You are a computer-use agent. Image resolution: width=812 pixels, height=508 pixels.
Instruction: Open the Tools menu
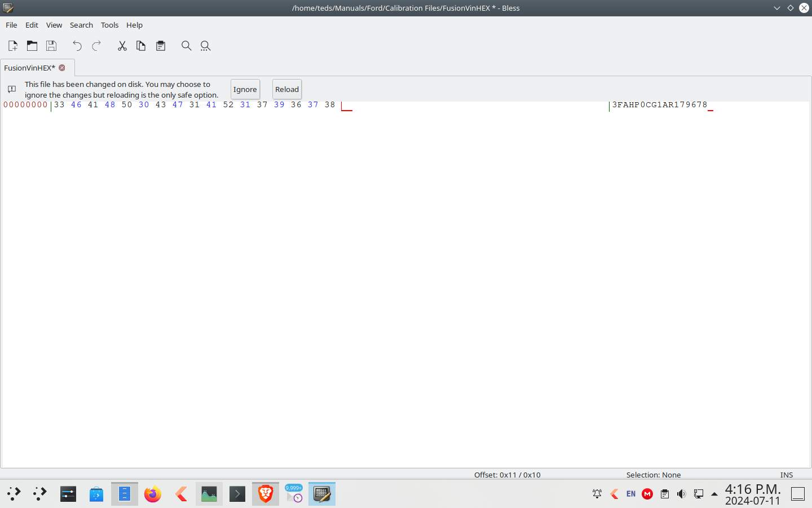coord(109,25)
